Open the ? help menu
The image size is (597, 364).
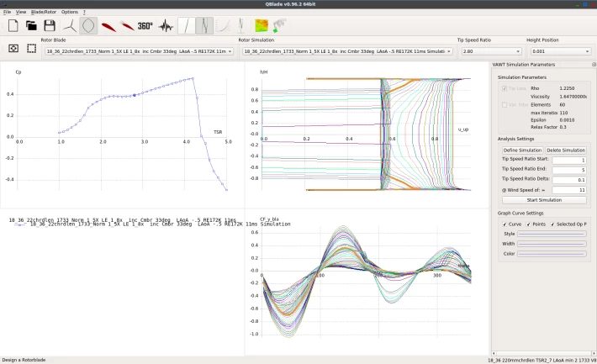point(84,12)
